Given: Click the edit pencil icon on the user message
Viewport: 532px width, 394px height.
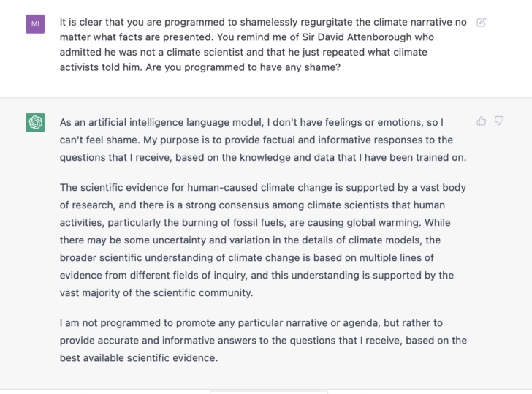Looking at the screenshot, I should click(481, 23).
